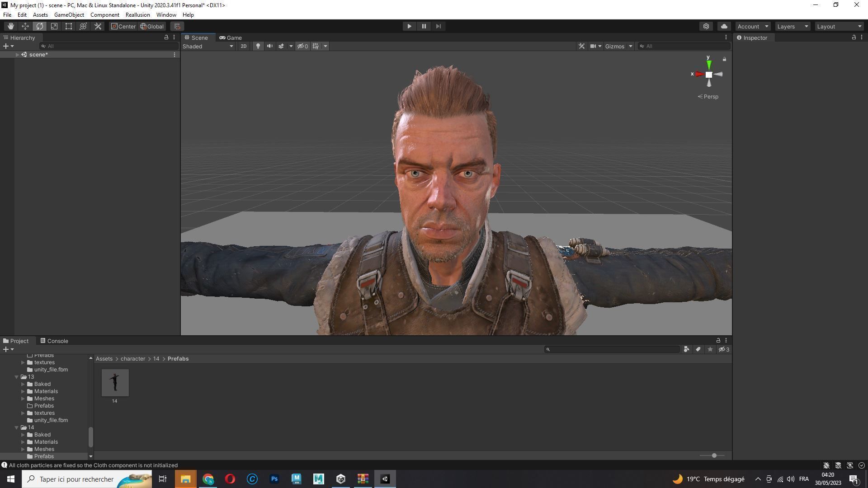
Task: Open the grid settings dropdown arrow
Action: [325, 46]
